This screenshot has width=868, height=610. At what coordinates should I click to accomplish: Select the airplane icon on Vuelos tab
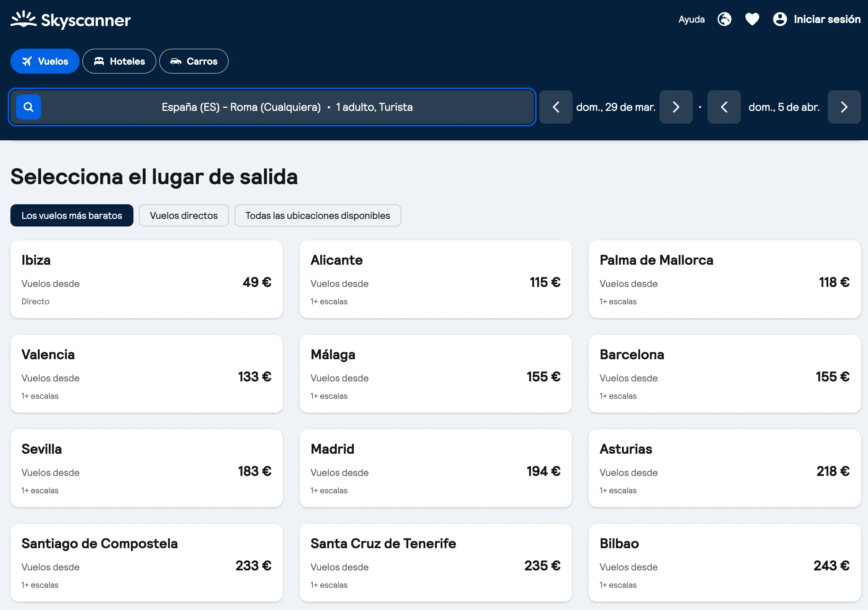(x=26, y=61)
